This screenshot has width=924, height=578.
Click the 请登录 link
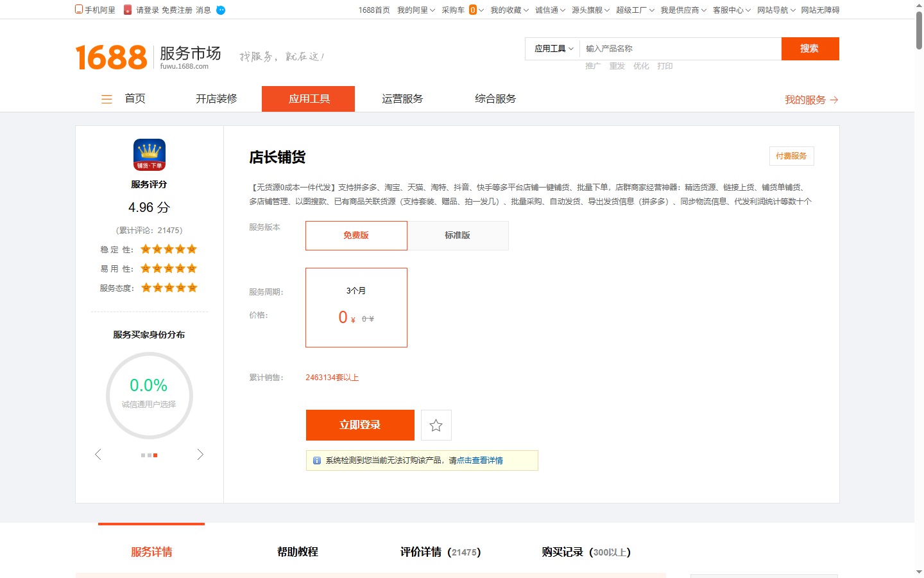[x=148, y=10]
